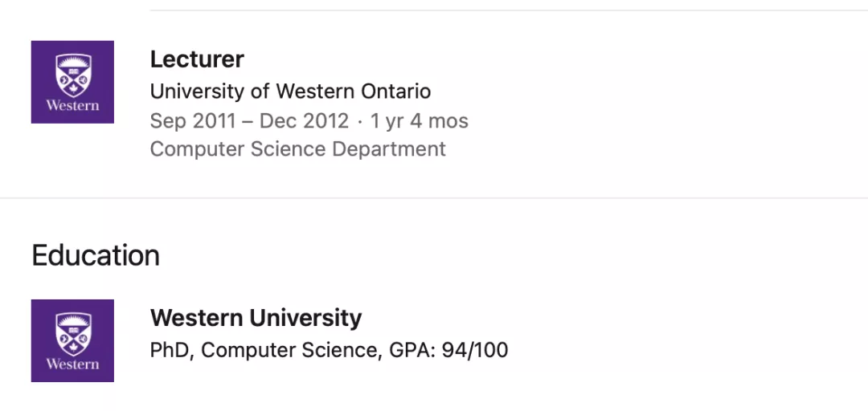Viewport: 868px width, 411px height.
Task: Select Computer Science Department description text
Action: tap(298, 149)
